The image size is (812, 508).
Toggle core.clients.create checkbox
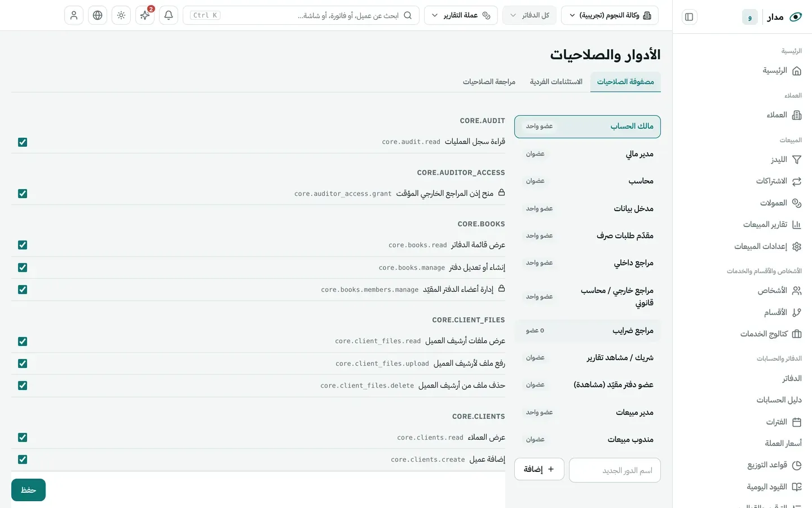point(23,459)
